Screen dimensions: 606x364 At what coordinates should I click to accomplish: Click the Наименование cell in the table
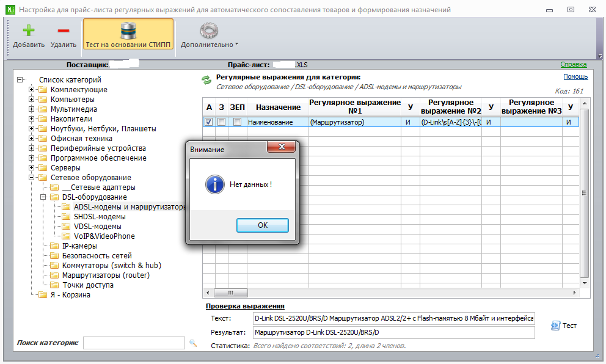coord(278,122)
